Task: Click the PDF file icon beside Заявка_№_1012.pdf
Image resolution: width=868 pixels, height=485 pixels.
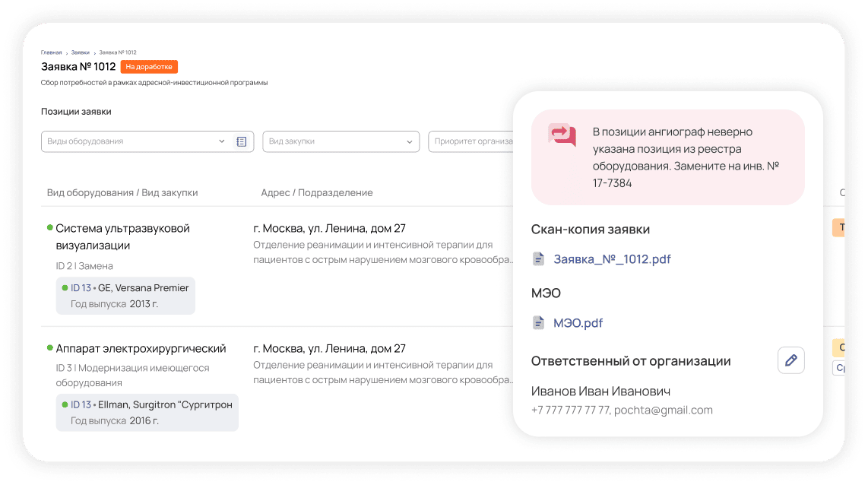Action: tap(538, 258)
